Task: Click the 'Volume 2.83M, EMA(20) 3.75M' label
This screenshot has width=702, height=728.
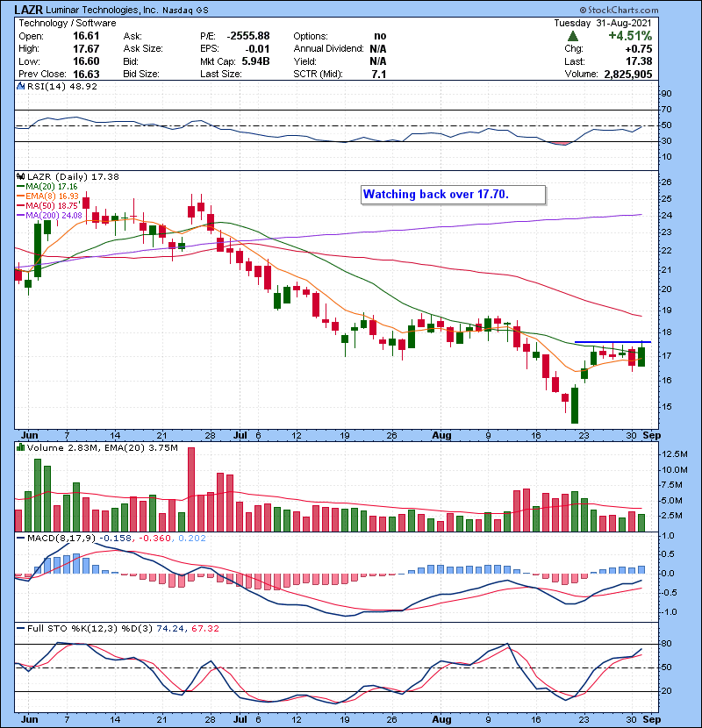Action: pos(102,447)
